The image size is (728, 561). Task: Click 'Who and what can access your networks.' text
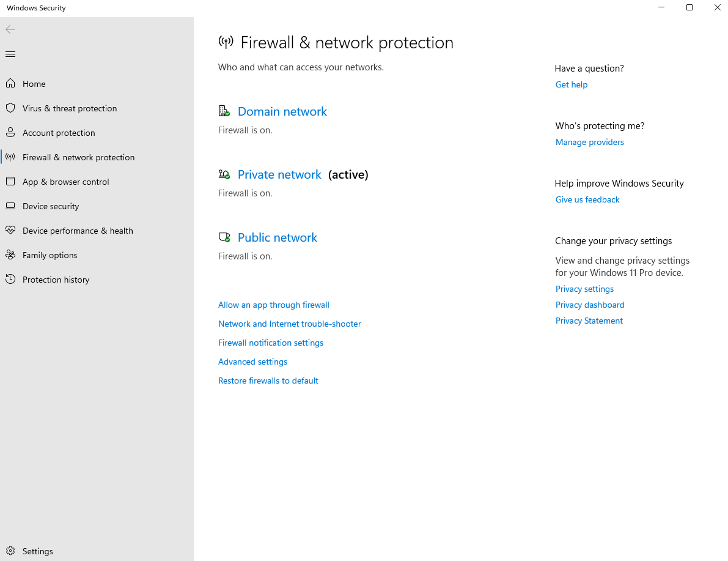[x=301, y=67]
